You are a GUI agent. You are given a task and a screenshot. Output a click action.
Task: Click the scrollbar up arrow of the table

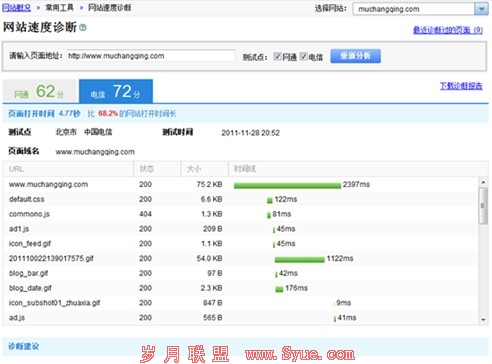483,182
